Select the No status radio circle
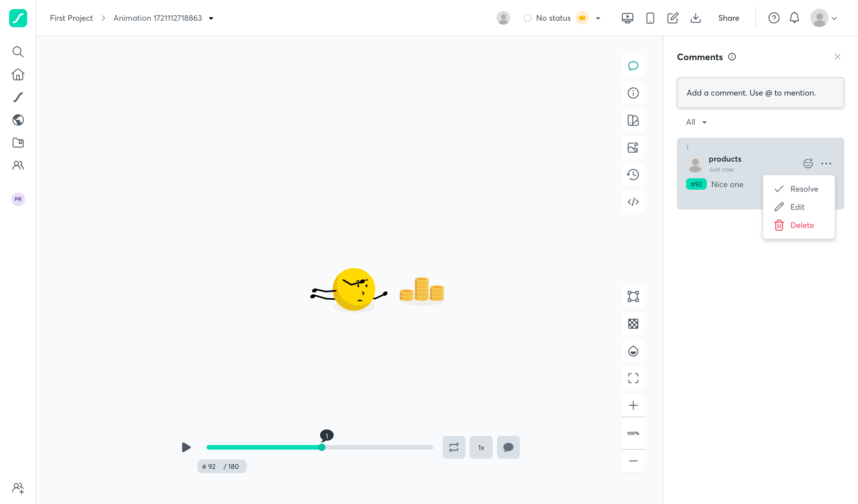Screen dimensions: 858x504 click(527, 18)
